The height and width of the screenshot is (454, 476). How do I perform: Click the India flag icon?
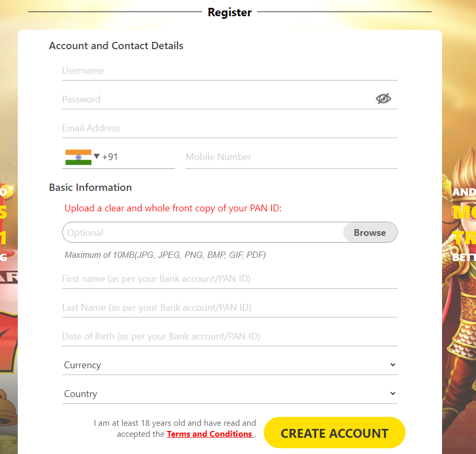(x=78, y=157)
